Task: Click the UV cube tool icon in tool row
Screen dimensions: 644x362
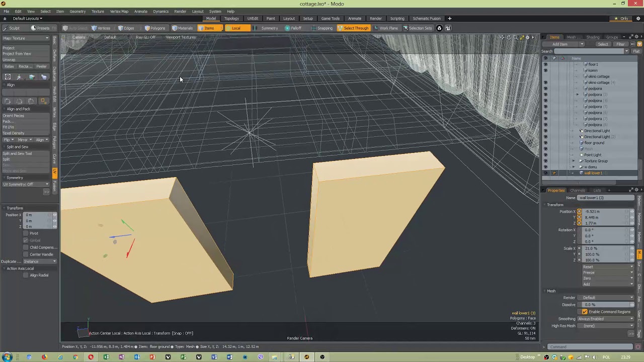Action: tap(32, 77)
